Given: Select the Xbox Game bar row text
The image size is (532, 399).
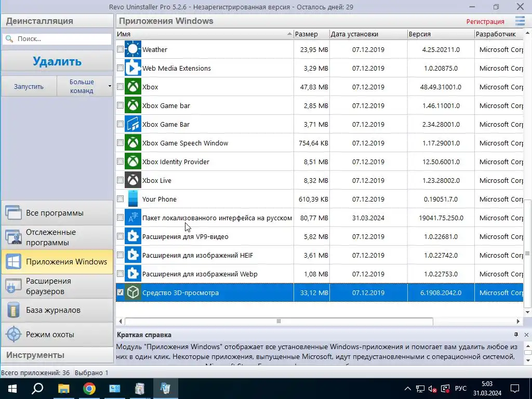Looking at the screenshot, I should 166,105.
